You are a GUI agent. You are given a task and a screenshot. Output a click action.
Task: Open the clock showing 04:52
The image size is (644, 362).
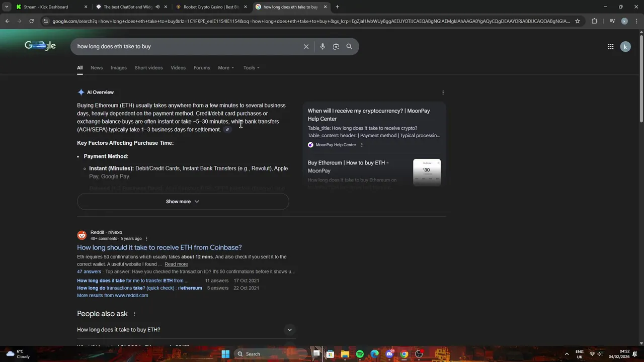pyautogui.click(x=619, y=354)
